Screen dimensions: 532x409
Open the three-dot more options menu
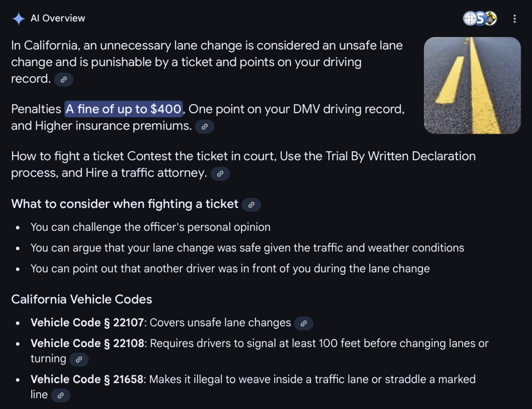point(515,19)
